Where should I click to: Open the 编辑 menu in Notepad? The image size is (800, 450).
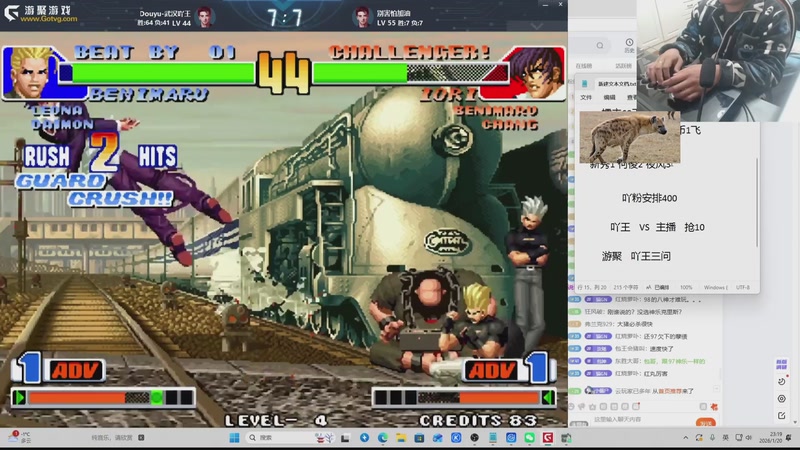tap(609, 97)
